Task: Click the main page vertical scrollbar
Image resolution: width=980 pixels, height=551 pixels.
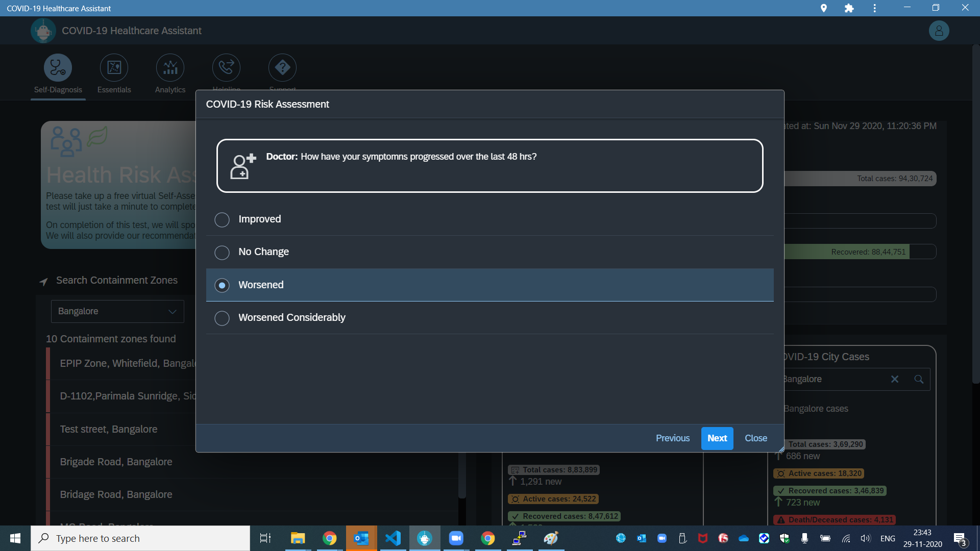Action: [975, 214]
